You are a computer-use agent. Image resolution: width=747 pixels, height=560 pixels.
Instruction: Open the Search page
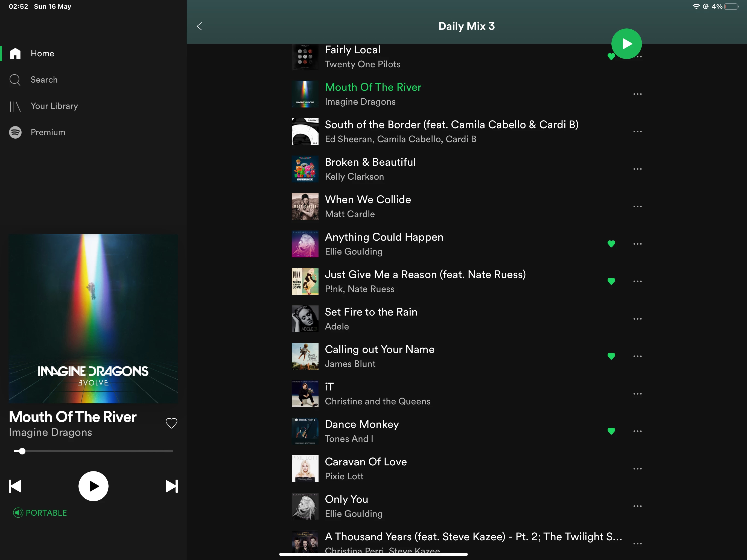click(44, 80)
